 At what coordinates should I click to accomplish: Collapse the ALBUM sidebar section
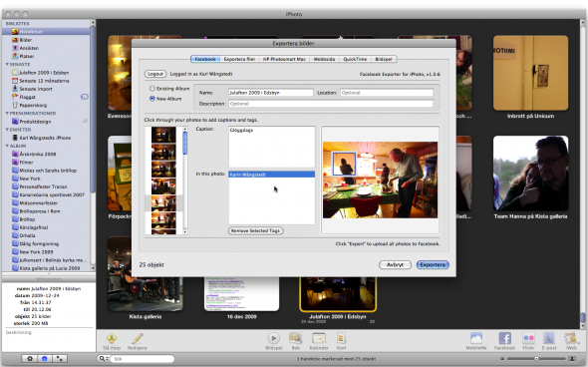7,146
